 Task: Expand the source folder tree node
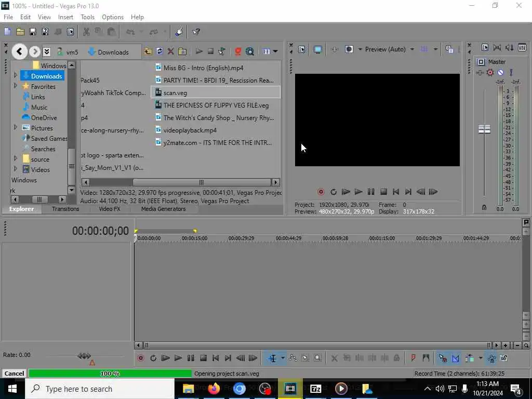tap(15, 159)
